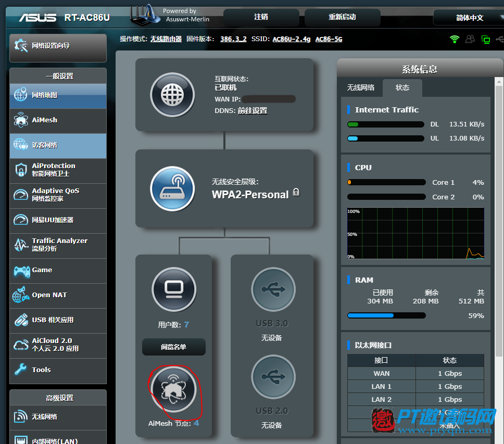
Task: Click the internet status globe icon
Action: tap(173, 95)
